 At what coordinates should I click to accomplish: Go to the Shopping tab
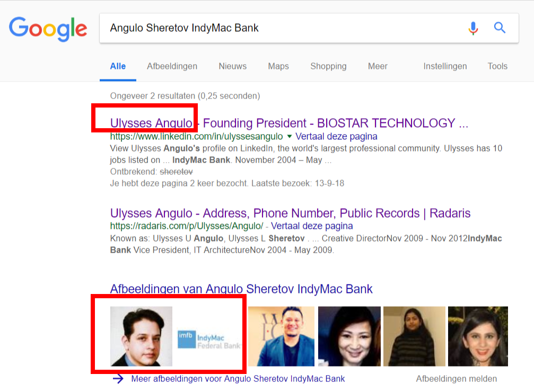click(328, 66)
